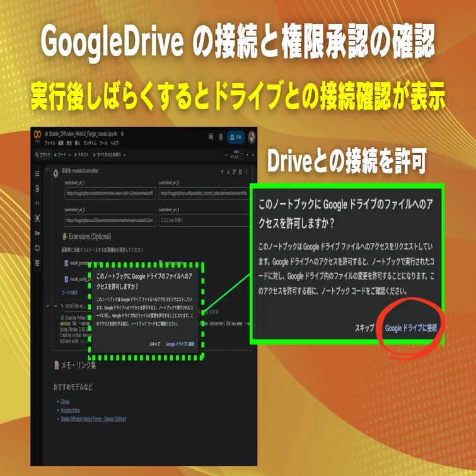Click Googleドライブに接続 in the enlarged dialog
This screenshot has width=476, height=476.
pos(411,328)
